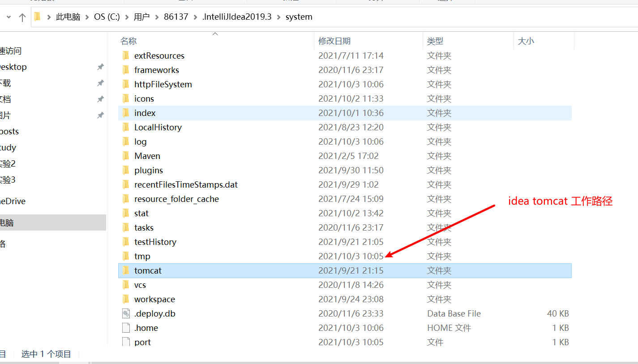Click the workspace folder icon
Screen dimensions: 638x364
pos(126,299)
